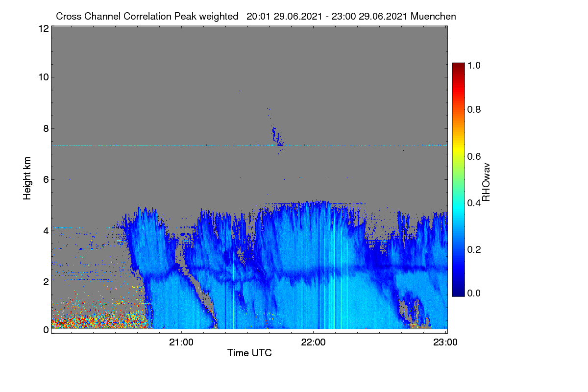
Task: Click the 6 km height tick label
Action: point(46,179)
